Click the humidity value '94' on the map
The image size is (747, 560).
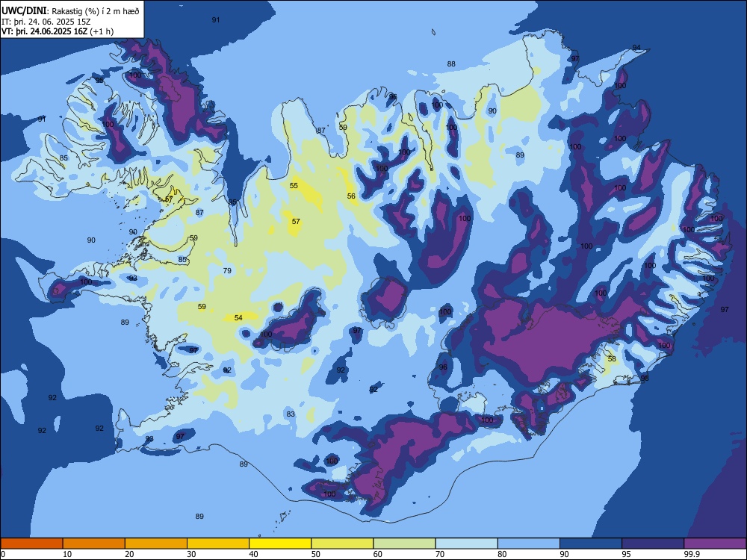[x=636, y=48]
